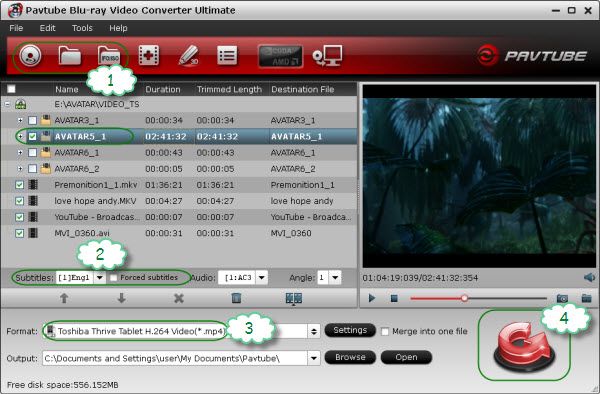Toggle the CUDA/AMD acceleration button
The image size is (600, 394).
(280, 56)
